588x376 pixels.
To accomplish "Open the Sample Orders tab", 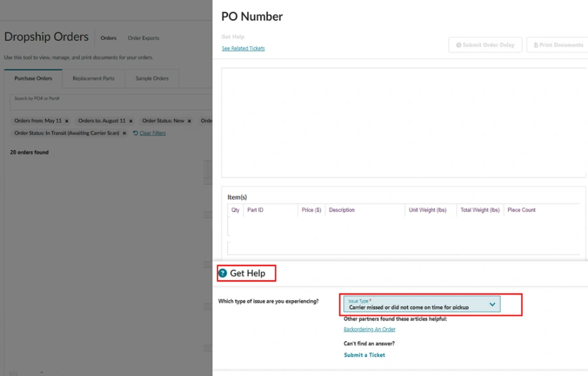I will 152,78.
